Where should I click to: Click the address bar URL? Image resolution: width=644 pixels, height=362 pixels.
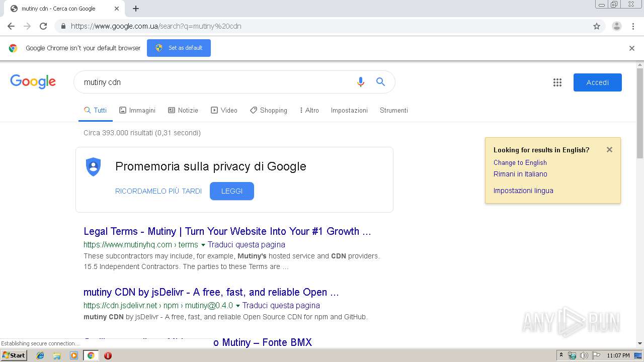pyautogui.click(x=156, y=26)
